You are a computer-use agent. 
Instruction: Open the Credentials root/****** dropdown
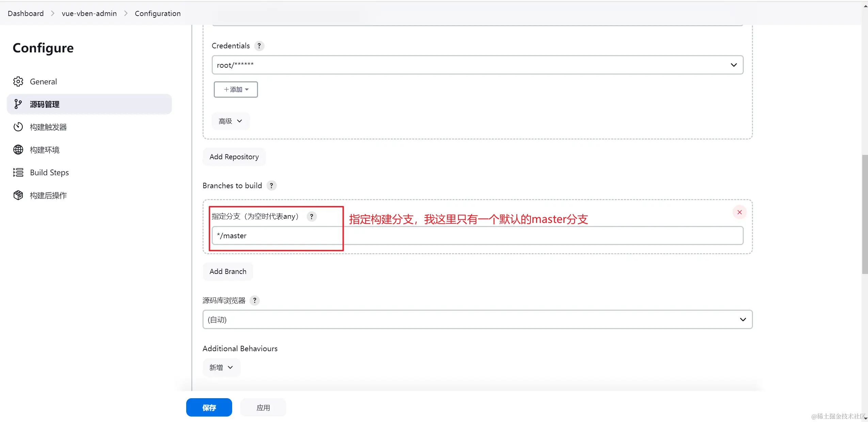point(477,65)
